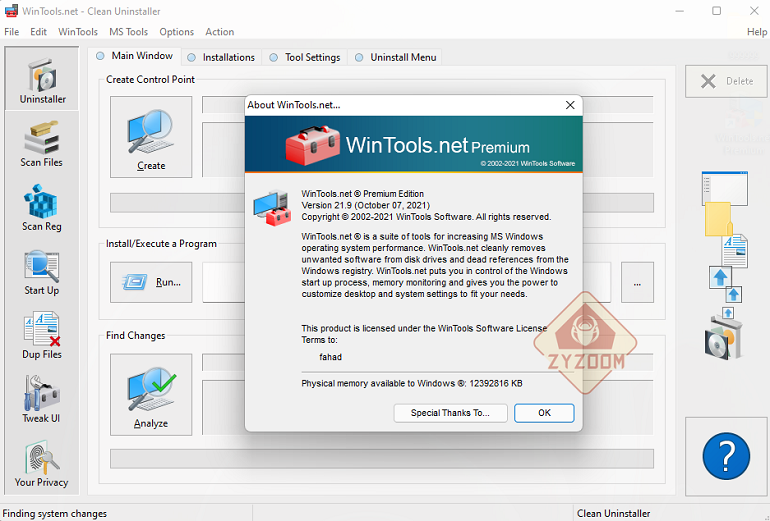Close the About WinTools.net dialog
The height and width of the screenshot is (521, 770).
tap(570, 105)
